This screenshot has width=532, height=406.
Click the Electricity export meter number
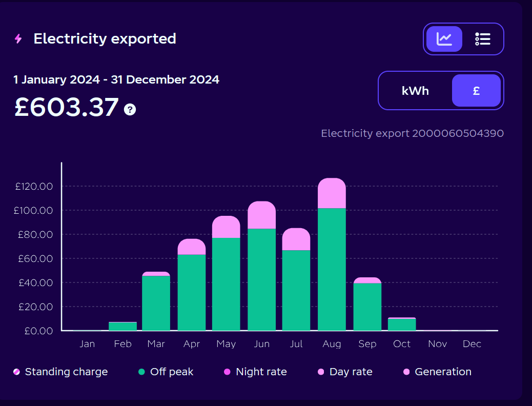(412, 133)
